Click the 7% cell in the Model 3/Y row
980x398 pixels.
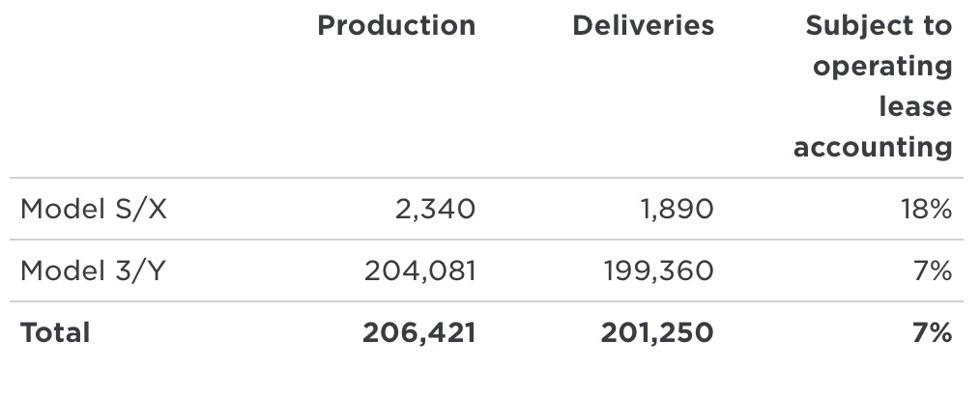[934, 271]
